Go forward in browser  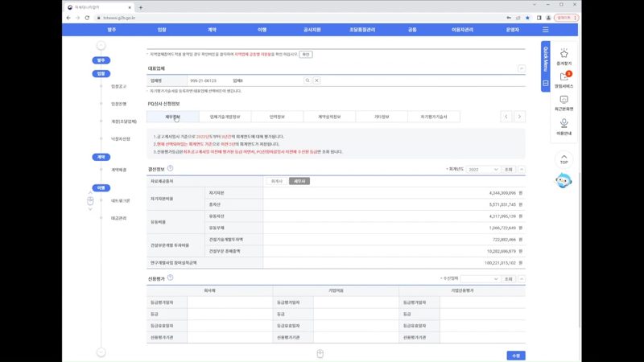pos(77,18)
